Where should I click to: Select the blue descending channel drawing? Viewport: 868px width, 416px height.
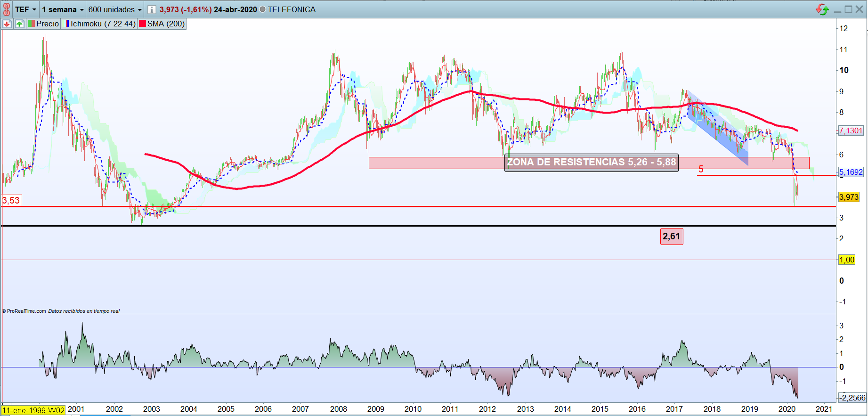click(718, 128)
